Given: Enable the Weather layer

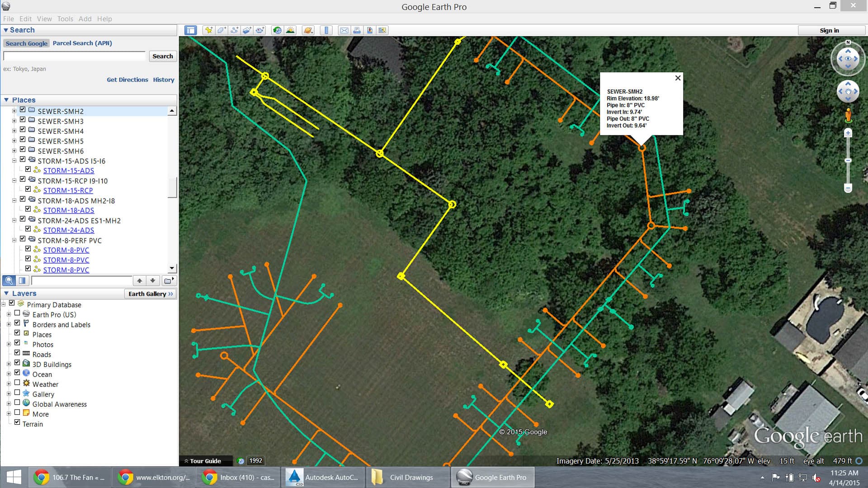Looking at the screenshot, I should pyautogui.click(x=18, y=382).
